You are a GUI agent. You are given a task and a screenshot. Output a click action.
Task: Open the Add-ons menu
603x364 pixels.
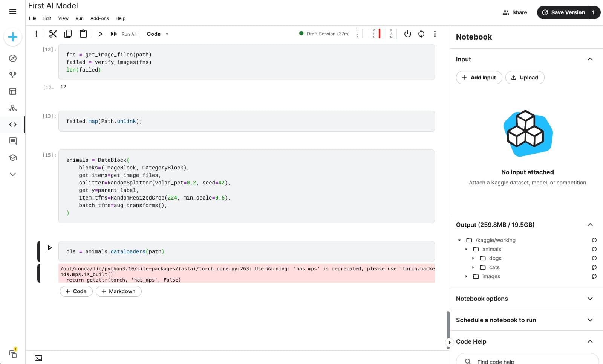pos(99,18)
